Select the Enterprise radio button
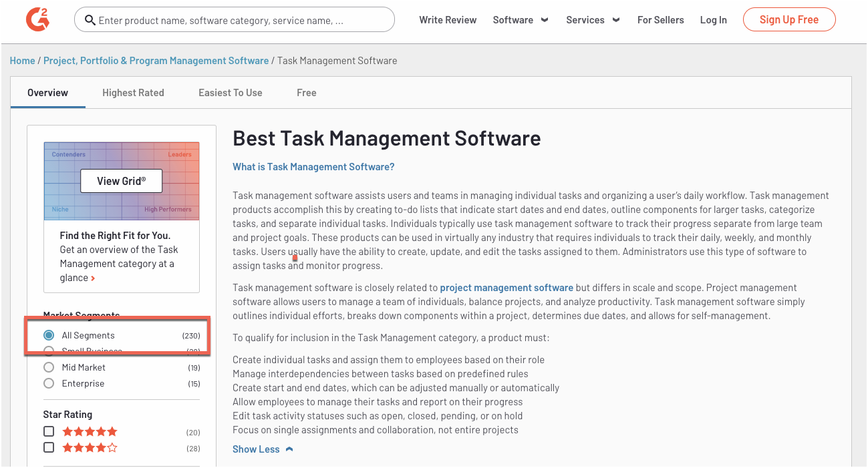The height and width of the screenshot is (468, 868). coord(49,383)
